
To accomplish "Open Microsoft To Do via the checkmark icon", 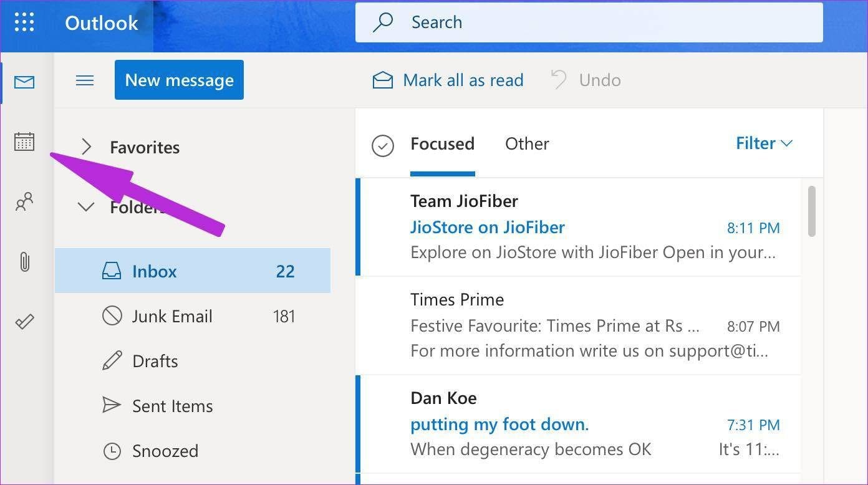I will pyautogui.click(x=24, y=322).
